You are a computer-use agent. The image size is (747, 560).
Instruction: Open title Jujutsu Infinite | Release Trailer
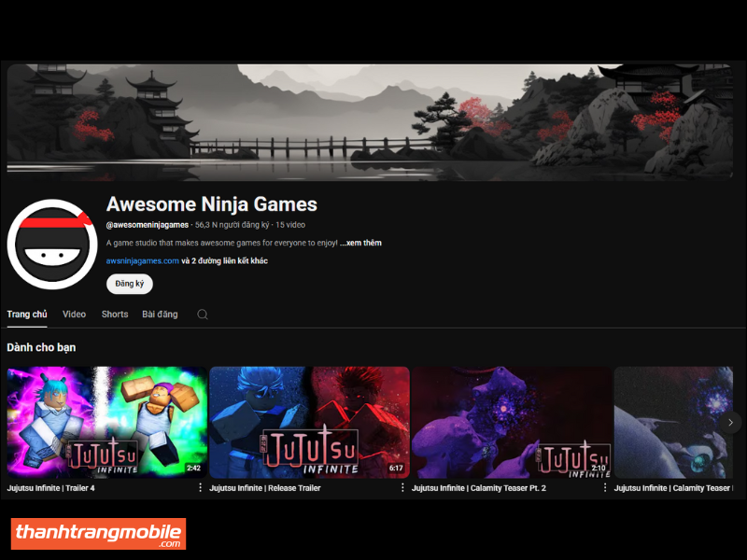coord(265,488)
